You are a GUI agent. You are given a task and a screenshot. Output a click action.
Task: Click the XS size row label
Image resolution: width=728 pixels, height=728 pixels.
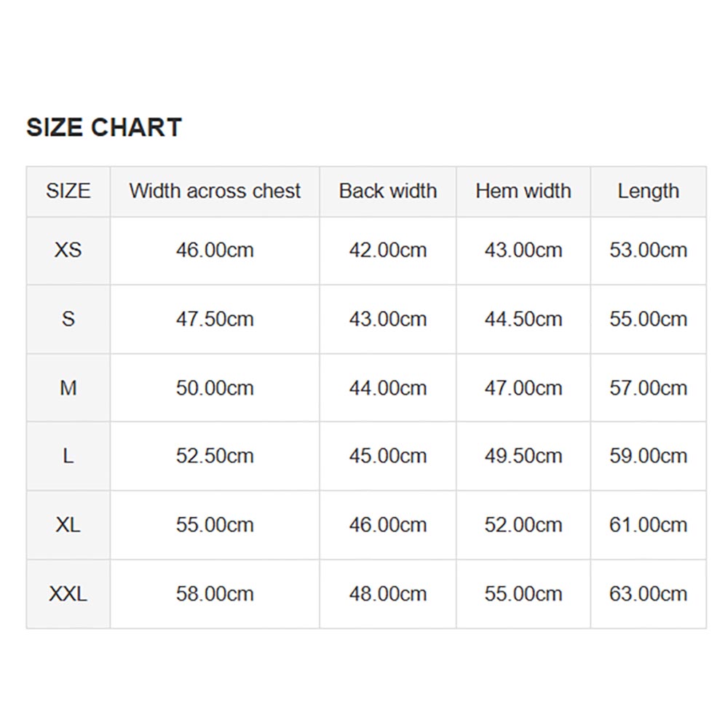click(x=68, y=250)
